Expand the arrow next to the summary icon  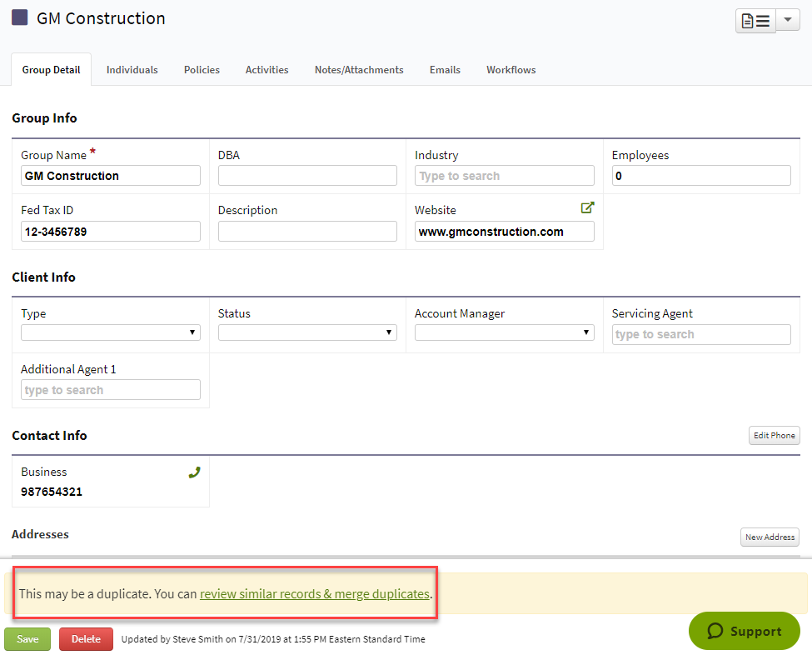click(787, 19)
